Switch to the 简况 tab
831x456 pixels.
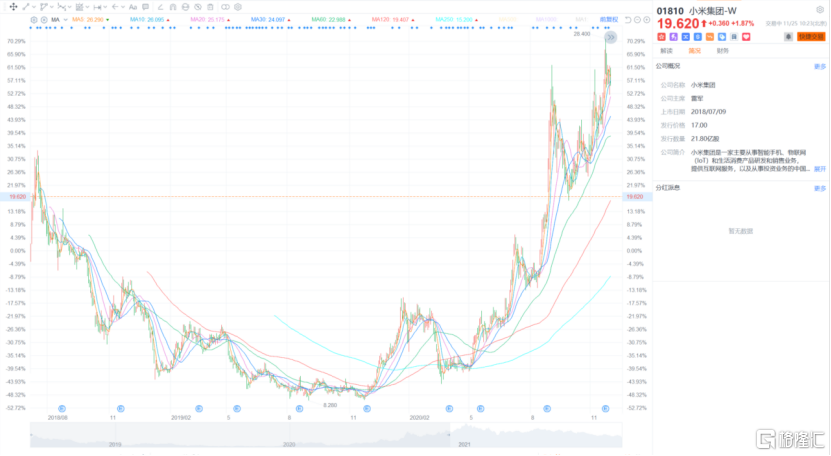(695, 51)
